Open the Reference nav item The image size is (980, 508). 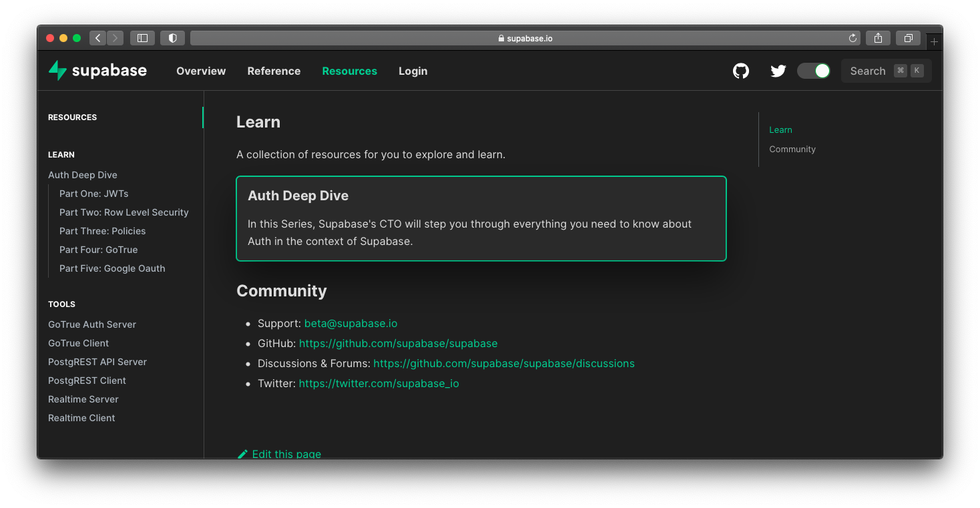[274, 71]
